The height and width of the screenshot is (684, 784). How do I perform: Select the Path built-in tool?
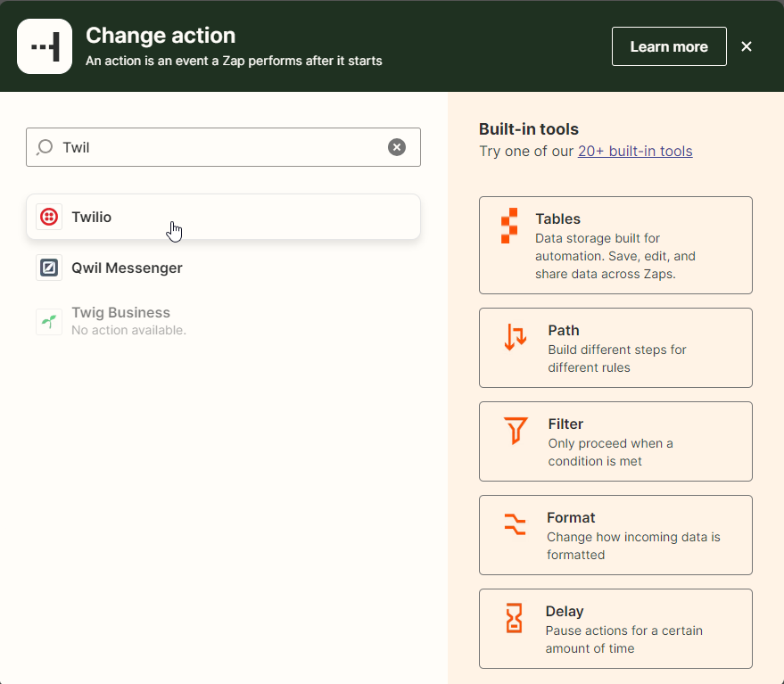click(615, 348)
